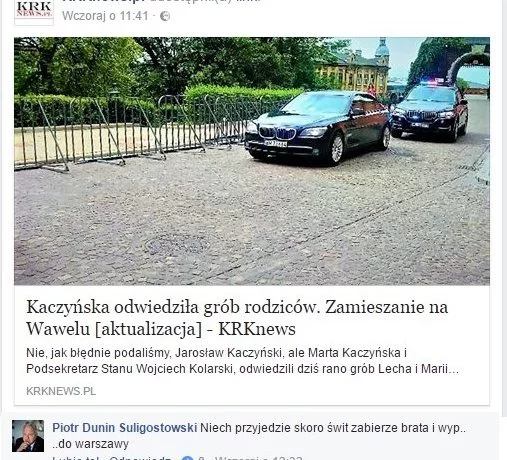This screenshot has width=507, height=460.
Task: Click the police SUV with flashing lights
Action: click(x=430, y=112)
